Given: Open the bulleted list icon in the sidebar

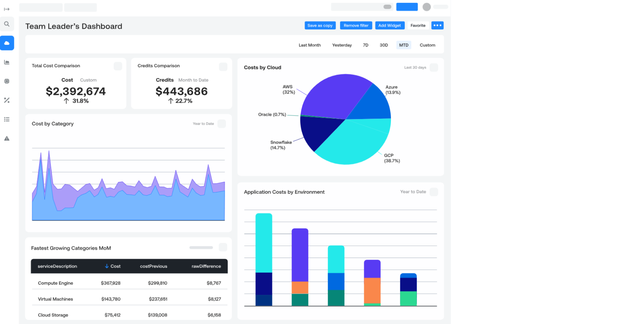Looking at the screenshot, I should point(7,119).
